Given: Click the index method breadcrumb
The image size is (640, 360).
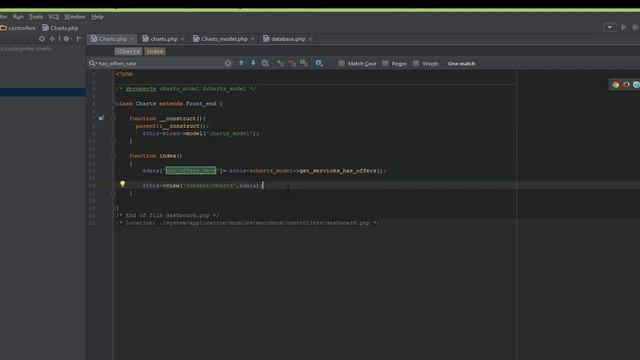Looking at the screenshot, I should coord(155,51).
